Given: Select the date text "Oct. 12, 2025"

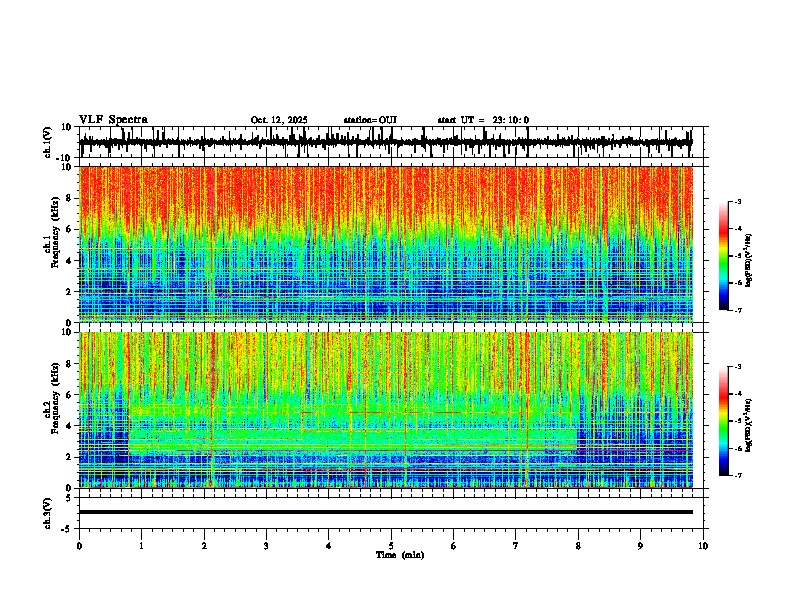Looking at the screenshot, I should tap(279, 120).
